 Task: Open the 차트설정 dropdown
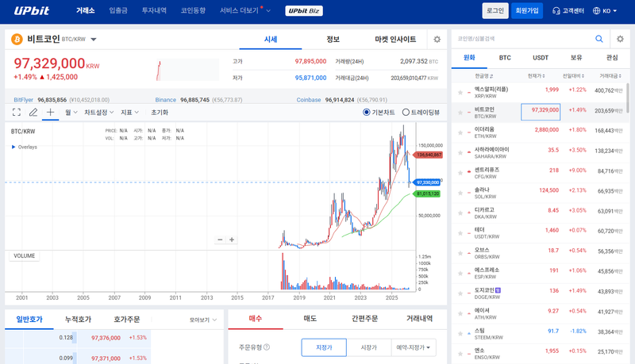coord(99,113)
